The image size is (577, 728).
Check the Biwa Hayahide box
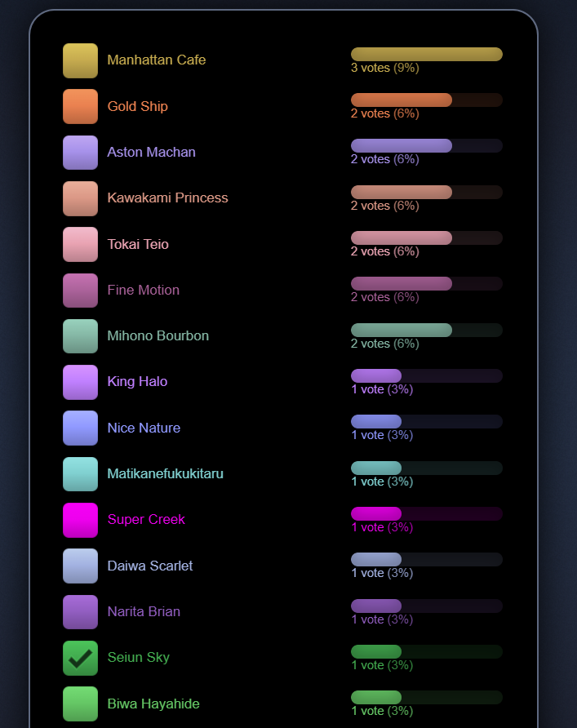pos(80,704)
